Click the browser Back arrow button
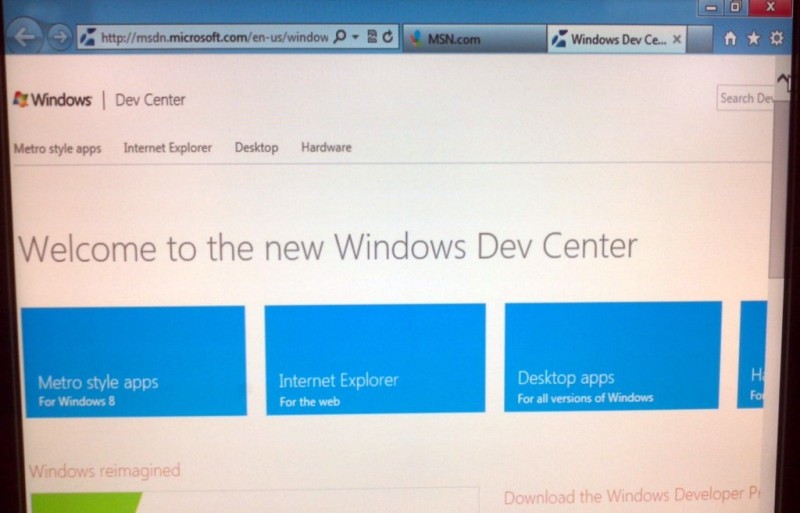This screenshot has height=513, width=800. coord(25,38)
